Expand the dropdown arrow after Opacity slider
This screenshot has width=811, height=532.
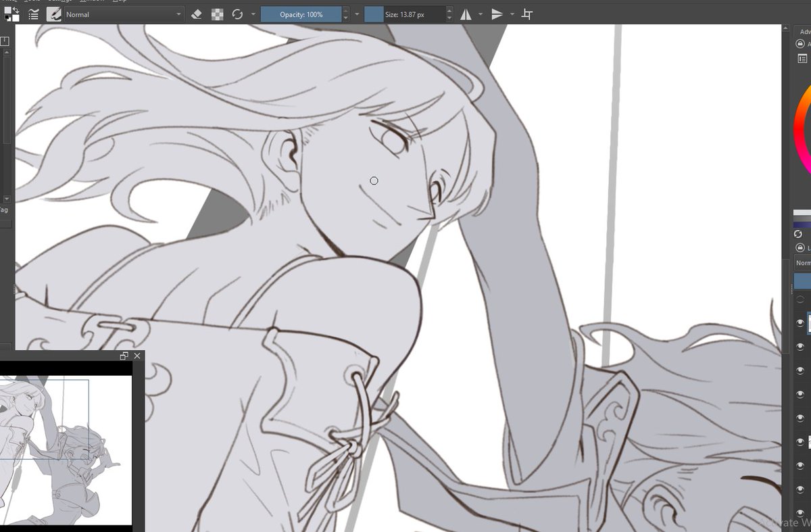(x=357, y=14)
